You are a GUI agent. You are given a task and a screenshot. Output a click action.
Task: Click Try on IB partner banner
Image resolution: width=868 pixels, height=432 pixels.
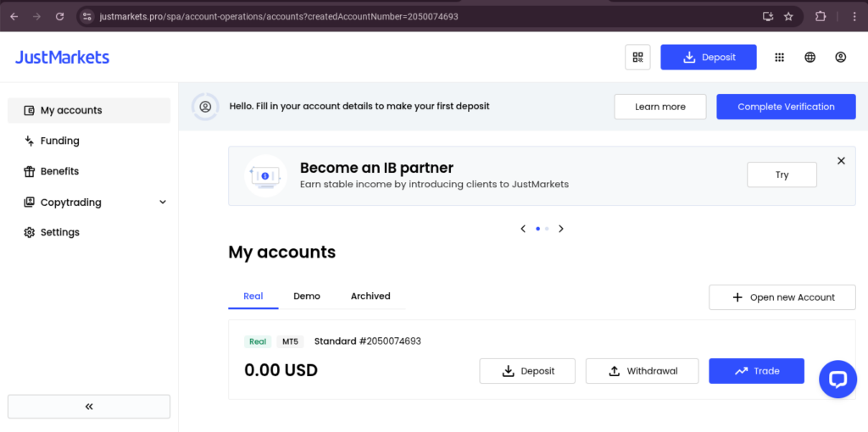click(782, 174)
